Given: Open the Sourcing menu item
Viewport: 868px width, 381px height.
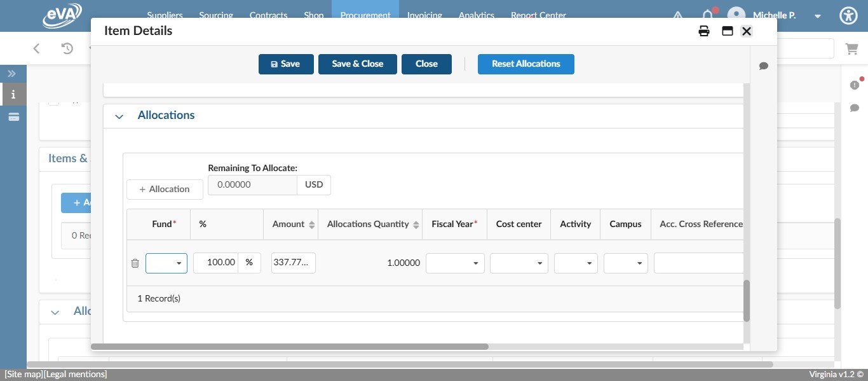Looking at the screenshot, I should [x=216, y=15].
